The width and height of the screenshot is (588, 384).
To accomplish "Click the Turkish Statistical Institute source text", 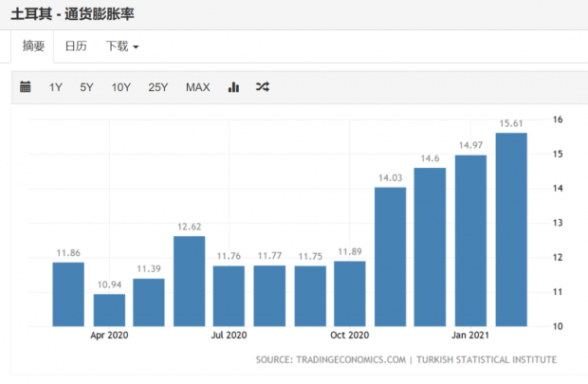I will [x=487, y=360].
